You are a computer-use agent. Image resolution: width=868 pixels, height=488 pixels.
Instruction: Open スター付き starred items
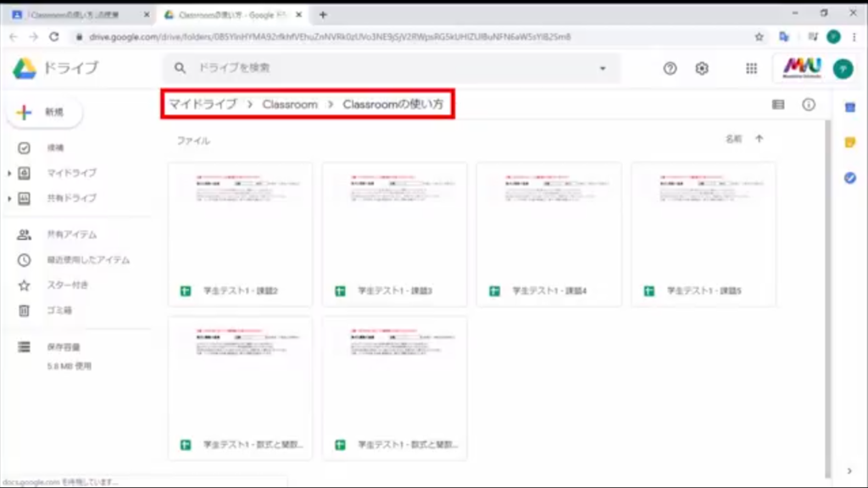(x=67, y=285)
